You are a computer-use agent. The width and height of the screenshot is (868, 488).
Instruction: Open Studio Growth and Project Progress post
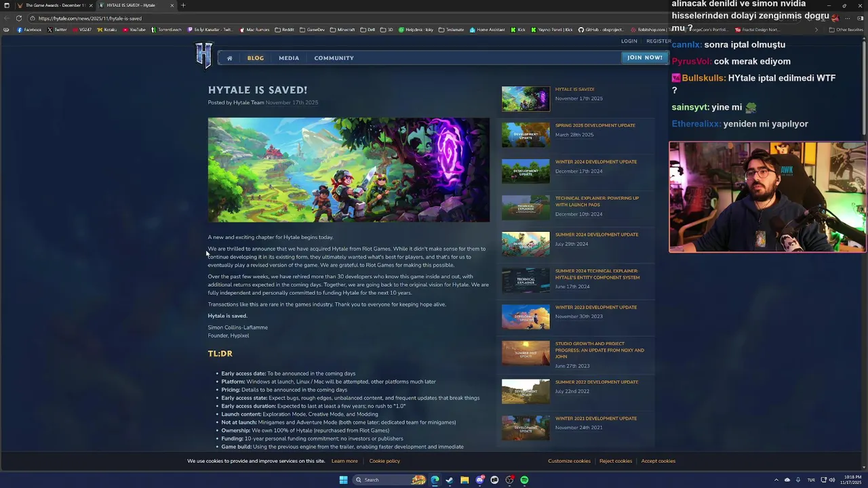click(x=599, y=350)
